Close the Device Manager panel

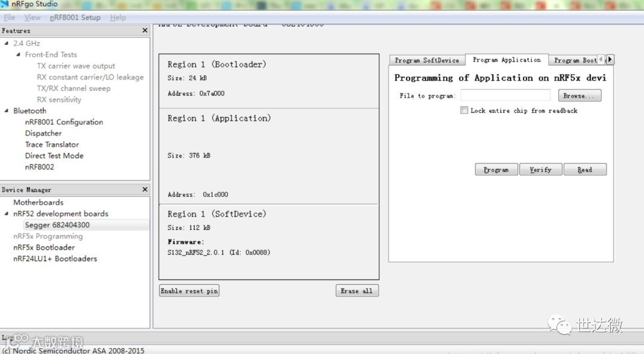(x=144, y=189)
